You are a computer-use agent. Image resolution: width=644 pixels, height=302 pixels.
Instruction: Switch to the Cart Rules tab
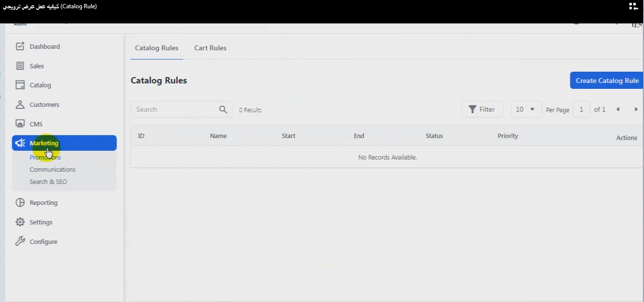click(x=210, y=48)
